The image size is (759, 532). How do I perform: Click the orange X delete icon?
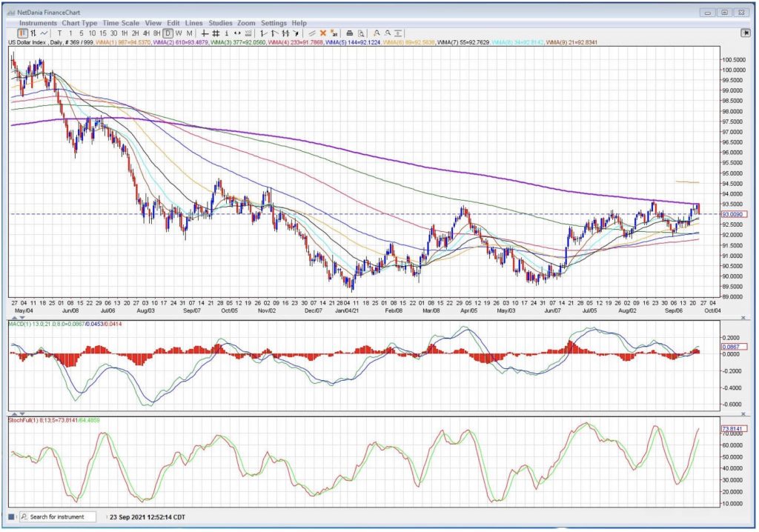click(x=323, y=33)
